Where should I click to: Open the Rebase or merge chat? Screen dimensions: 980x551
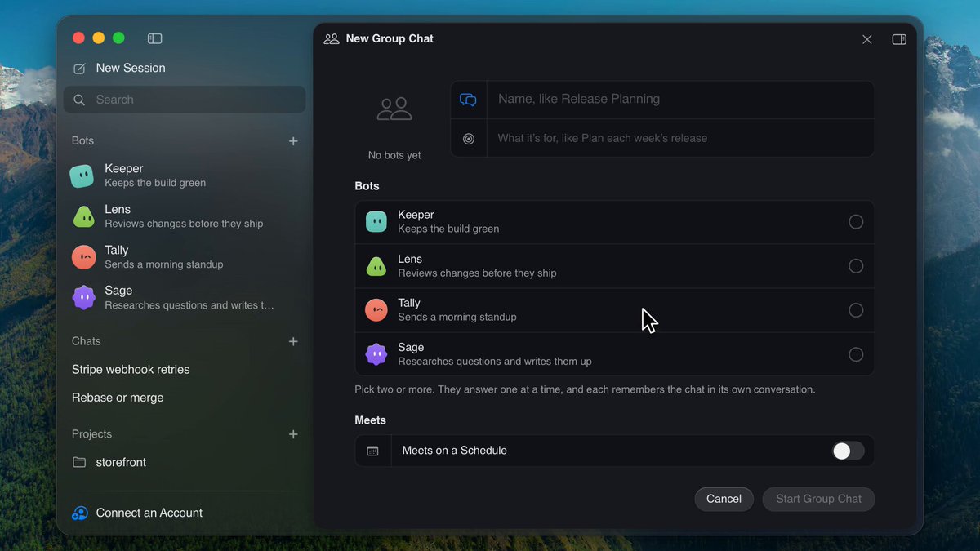pos(118,398)
